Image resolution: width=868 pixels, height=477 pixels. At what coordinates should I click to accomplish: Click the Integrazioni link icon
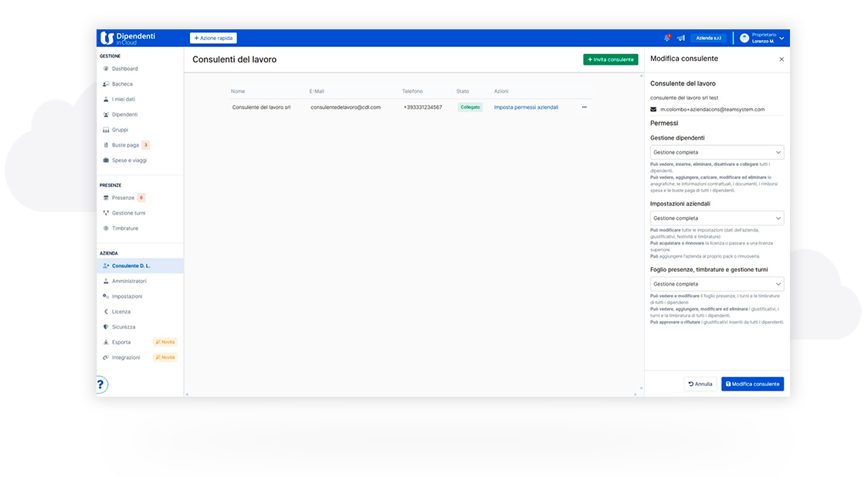point(106,357)
